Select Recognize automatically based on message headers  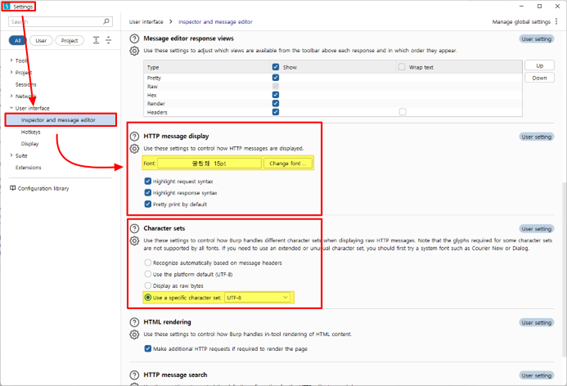(x=148, y=263)
